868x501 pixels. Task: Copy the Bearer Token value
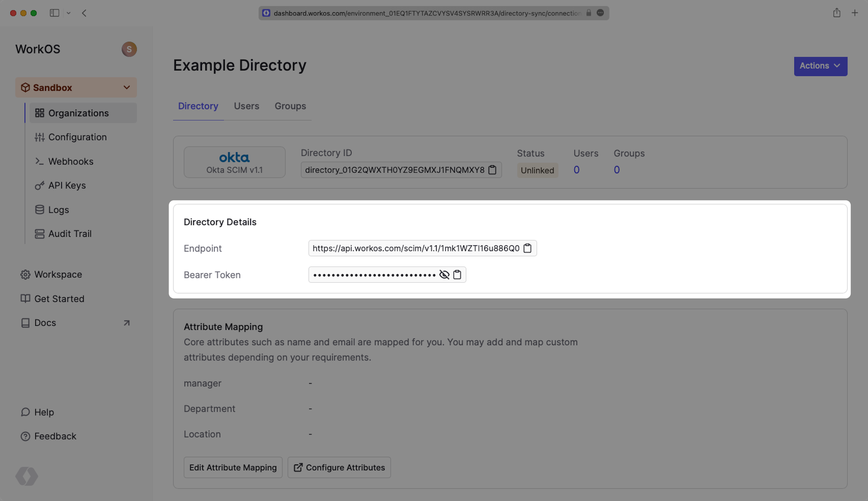[457, 275]
